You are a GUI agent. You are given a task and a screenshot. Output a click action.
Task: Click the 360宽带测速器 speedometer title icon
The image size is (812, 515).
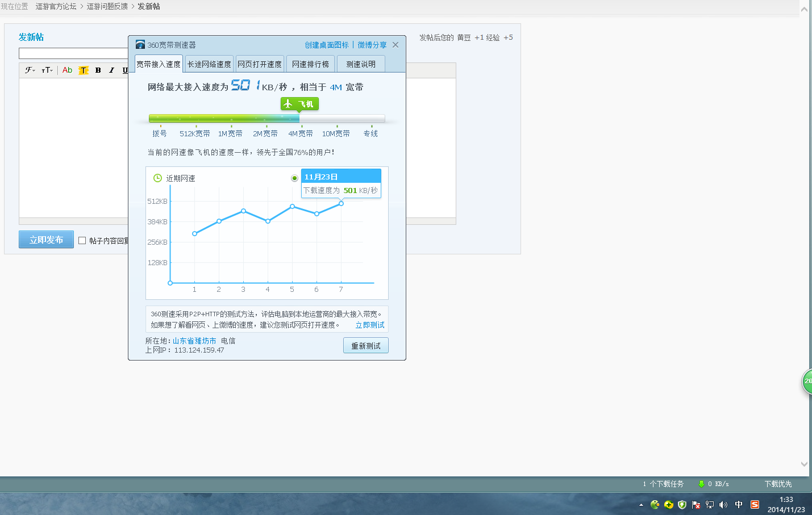point(140,44)
